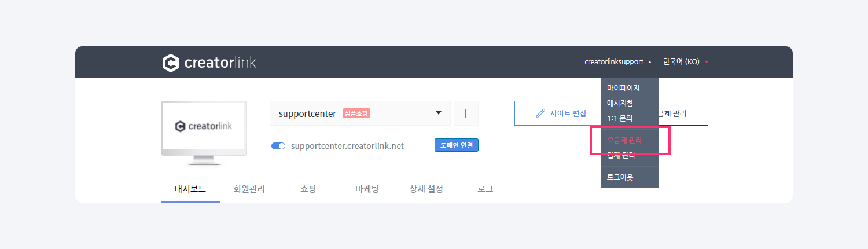View the 로그 tab

[485, 189]
